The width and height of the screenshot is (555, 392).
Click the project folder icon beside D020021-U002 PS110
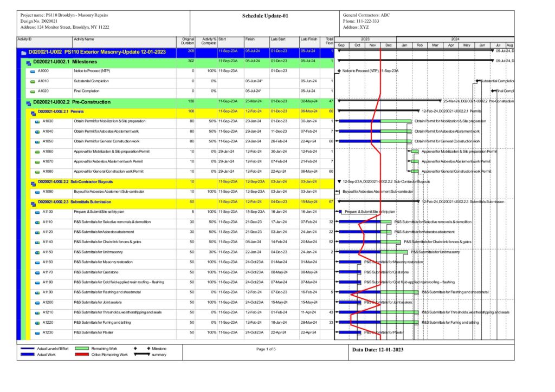[23, 53]
